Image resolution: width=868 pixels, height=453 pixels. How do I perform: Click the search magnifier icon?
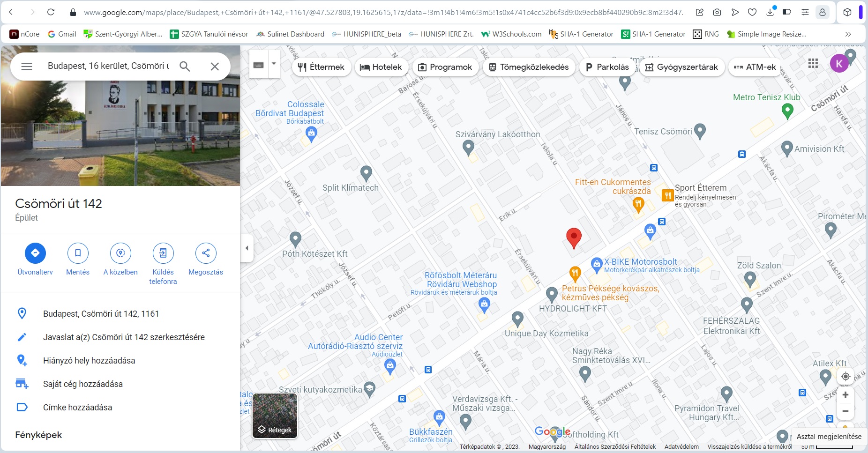pyautogui.click(x=185, y=67)
